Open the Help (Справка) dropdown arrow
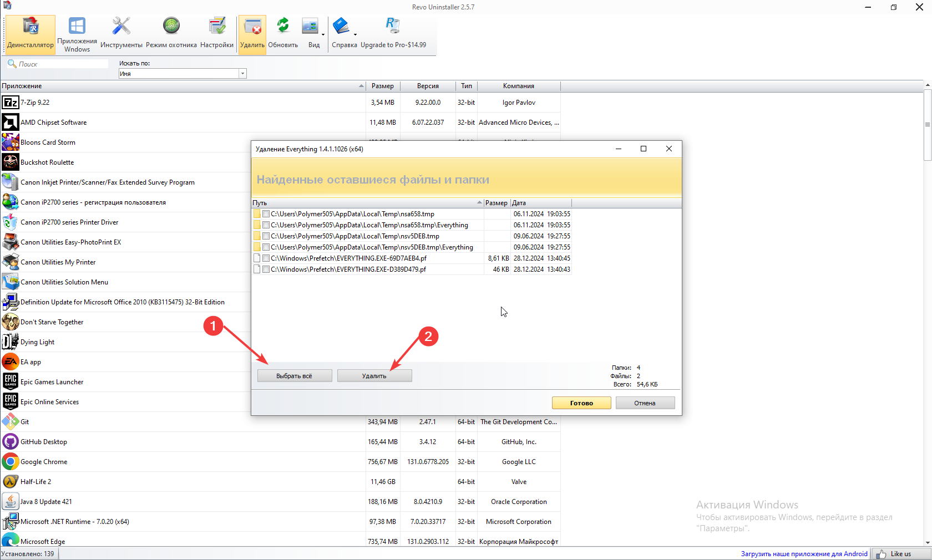 (355, 34)
